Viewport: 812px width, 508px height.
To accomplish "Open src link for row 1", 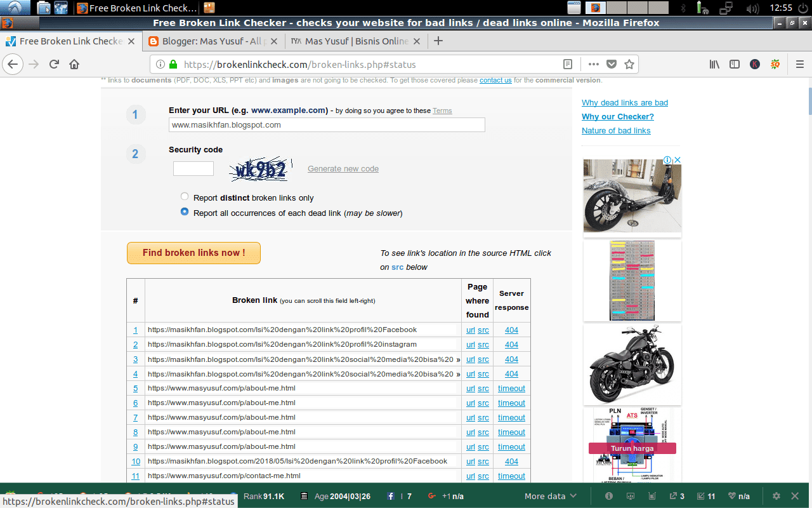I will click(483, 330).
